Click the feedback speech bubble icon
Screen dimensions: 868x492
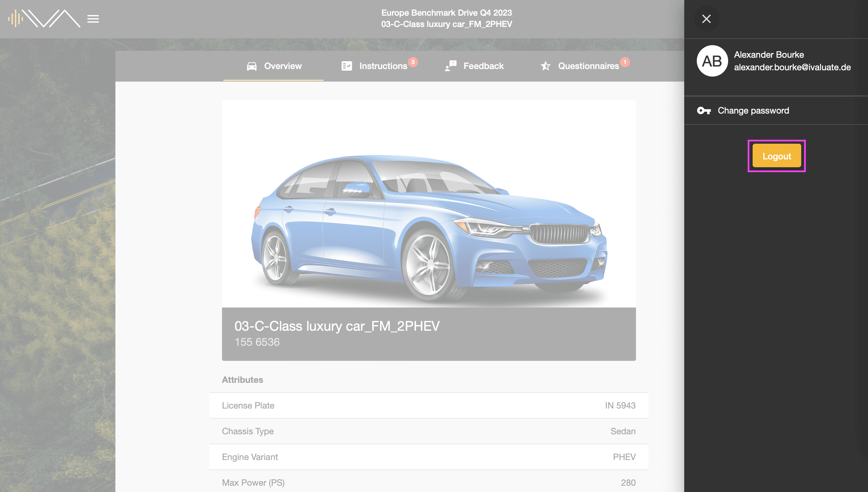[x=451, y=65]
